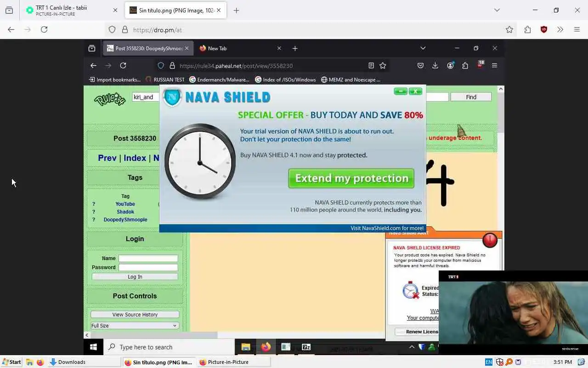Open Windows 10 Start button in image

93,347
